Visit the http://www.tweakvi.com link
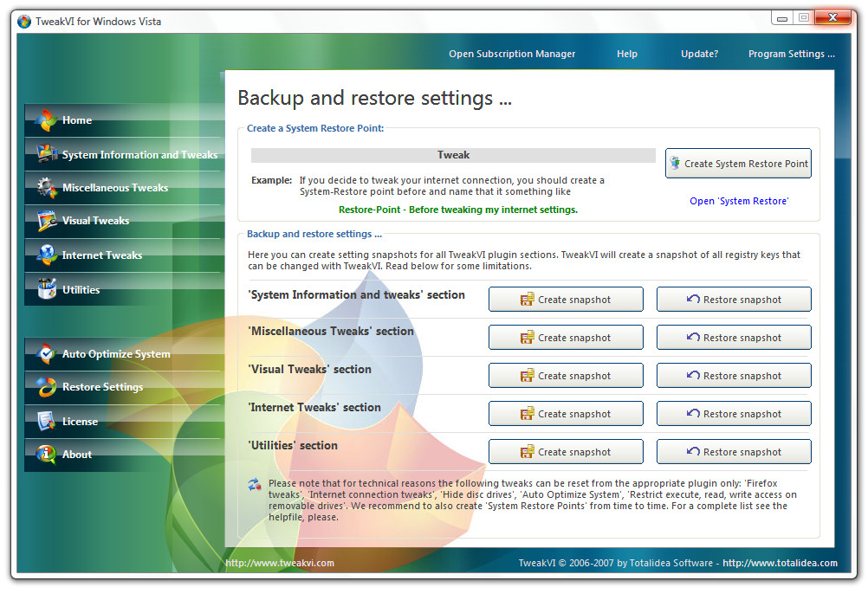Image resolution: width=868 pixels, height=594 pixels. 280,563
